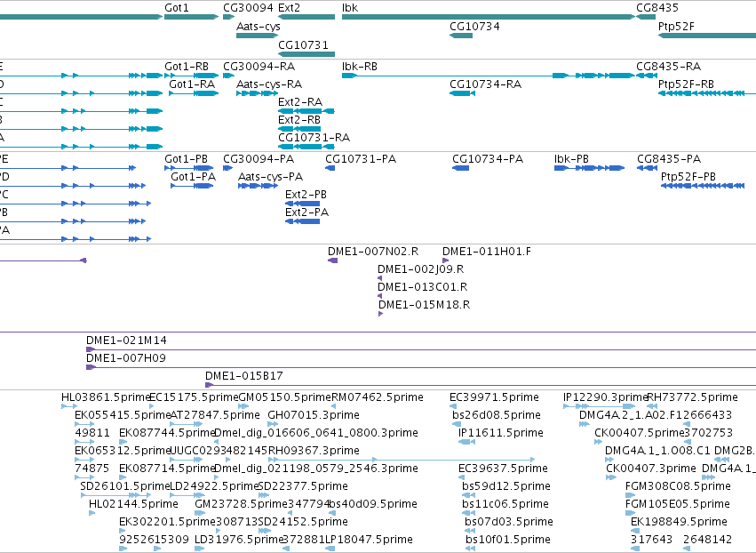
Task: Select the IP12290.3prime EST label
Action: pos(605,397)
